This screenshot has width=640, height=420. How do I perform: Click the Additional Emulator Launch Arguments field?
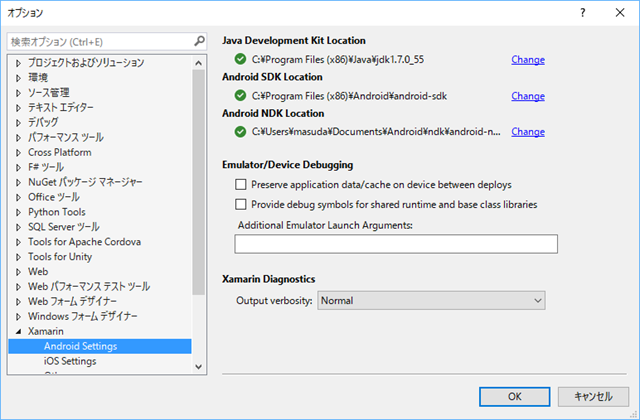pyautogui.click(x=395, y=244)
